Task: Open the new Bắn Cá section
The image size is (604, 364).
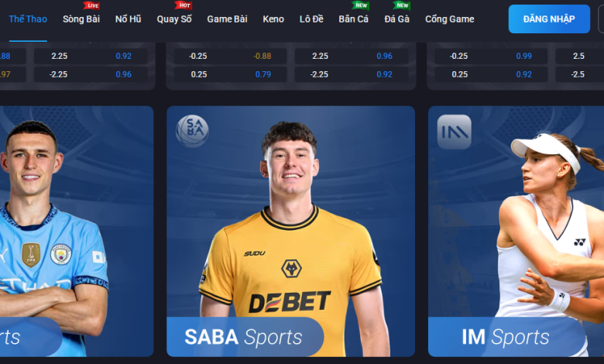Action: [x=353, y=19]
